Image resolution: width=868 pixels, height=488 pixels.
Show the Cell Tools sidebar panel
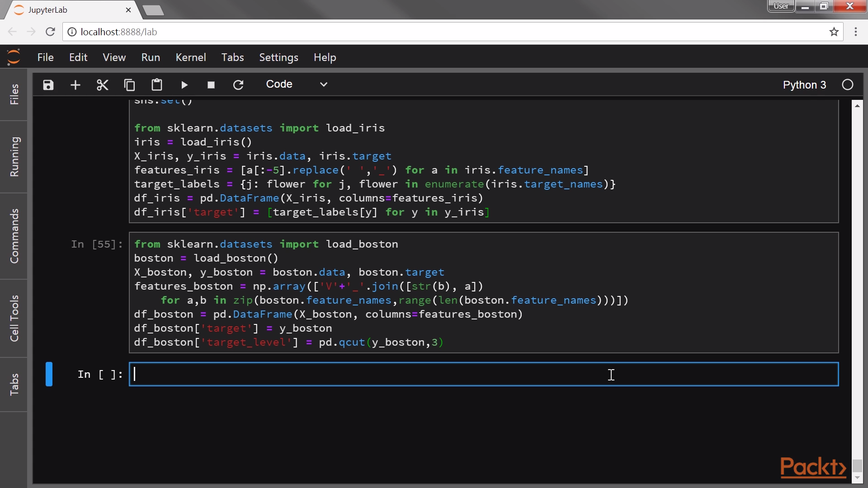pos(14,318)
